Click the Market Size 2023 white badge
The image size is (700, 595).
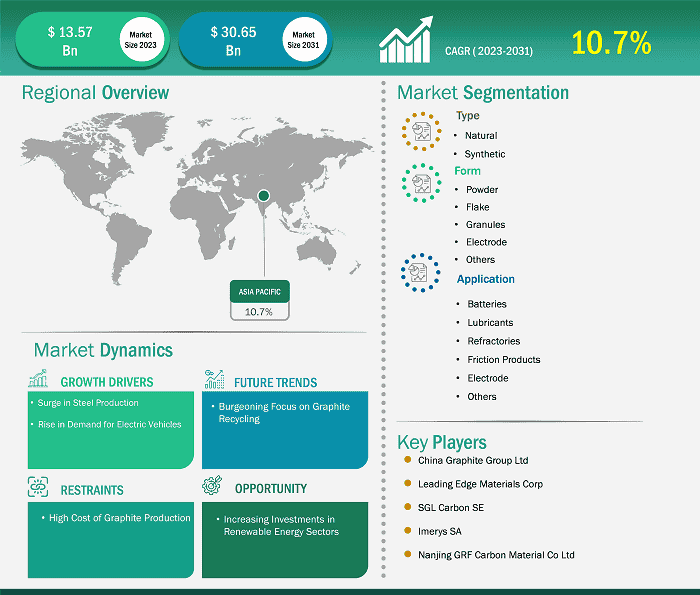141,40
